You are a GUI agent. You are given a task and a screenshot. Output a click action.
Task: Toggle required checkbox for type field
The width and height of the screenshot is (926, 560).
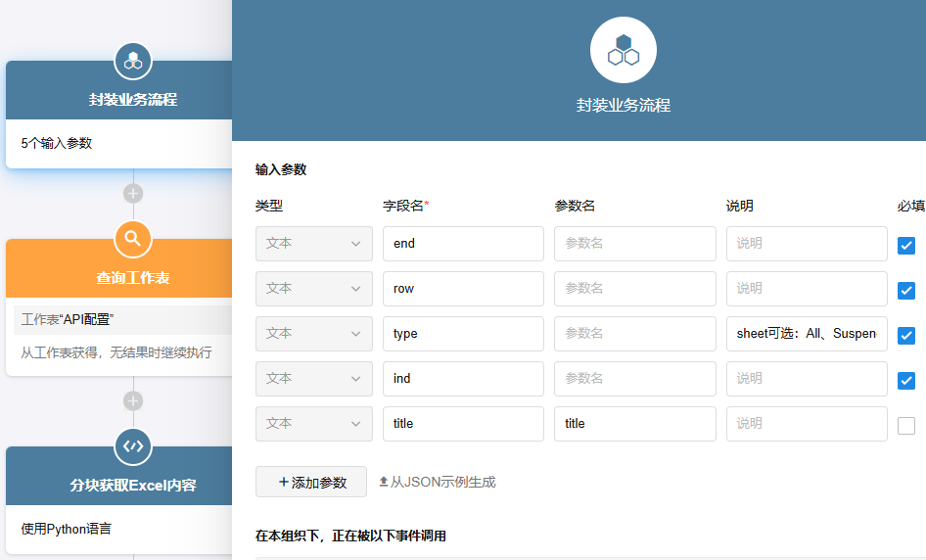pos(906,335)
